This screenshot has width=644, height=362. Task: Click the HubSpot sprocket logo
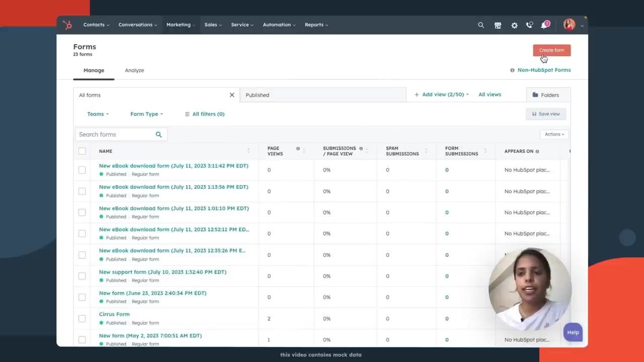click(x=67, y=25)
